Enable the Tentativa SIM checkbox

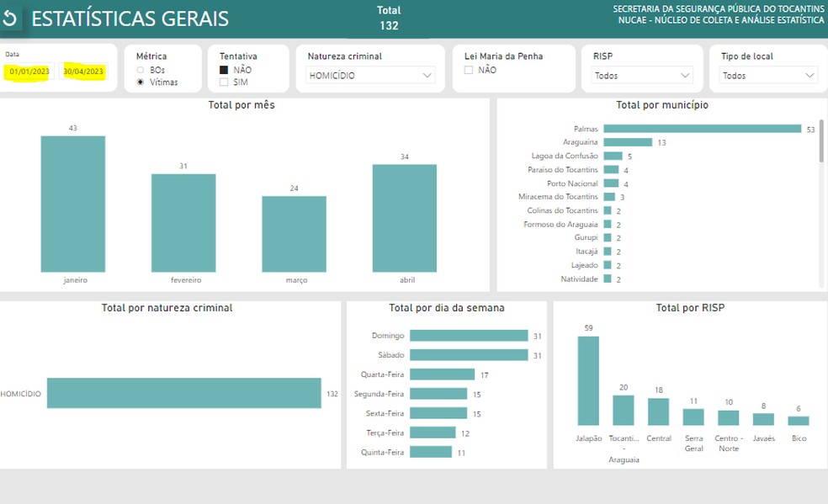click(x=224, y=82)
